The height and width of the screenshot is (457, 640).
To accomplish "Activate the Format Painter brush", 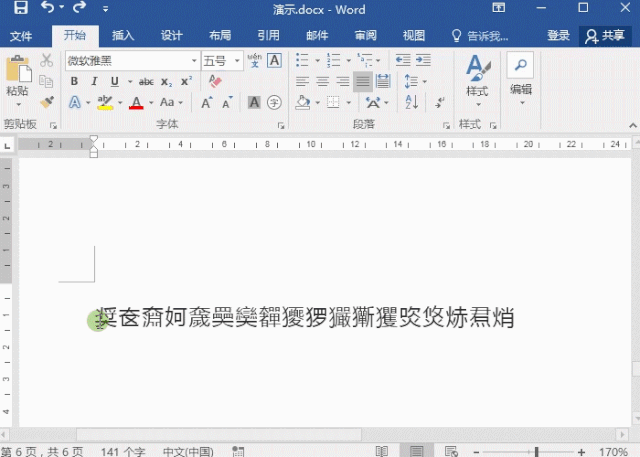I will point(47,102).
